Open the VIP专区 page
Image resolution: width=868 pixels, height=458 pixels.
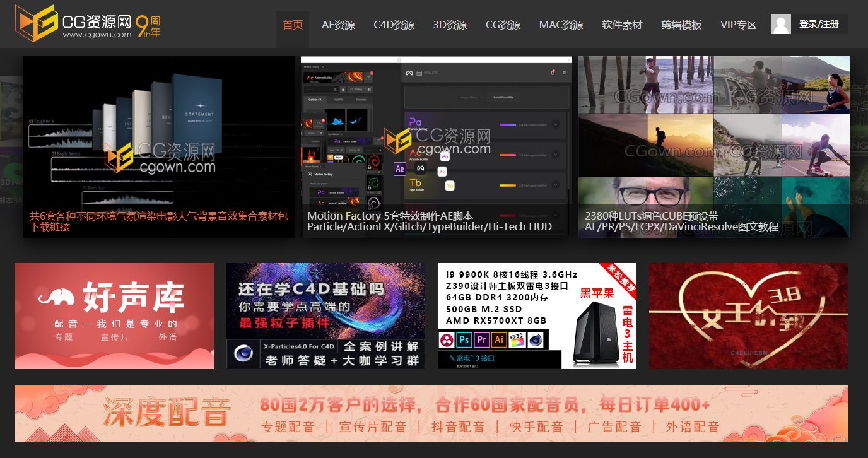pos(737,25)
